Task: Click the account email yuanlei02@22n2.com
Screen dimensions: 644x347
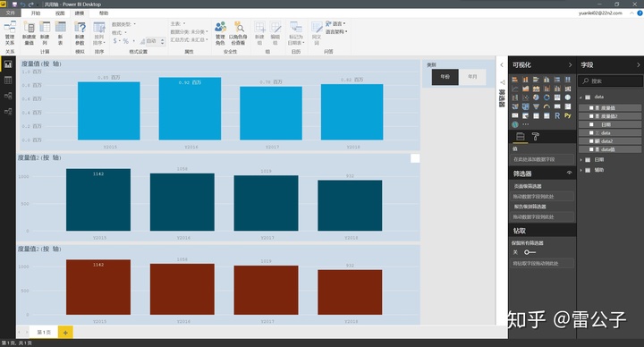Action: pos(600,13)
